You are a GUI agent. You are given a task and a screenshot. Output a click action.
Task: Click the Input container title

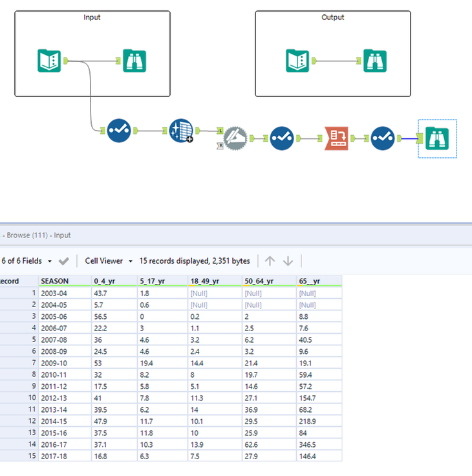click(x=92, y=17)
